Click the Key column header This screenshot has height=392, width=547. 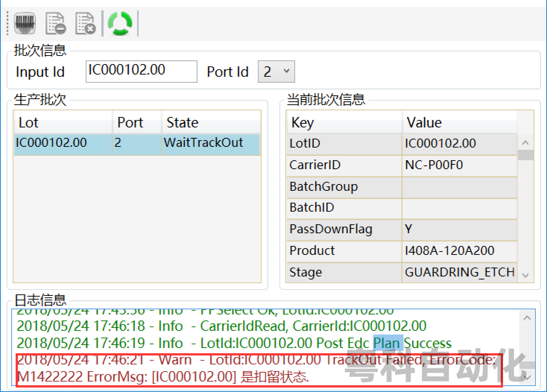pyautogui.click(x=344, y=123)
